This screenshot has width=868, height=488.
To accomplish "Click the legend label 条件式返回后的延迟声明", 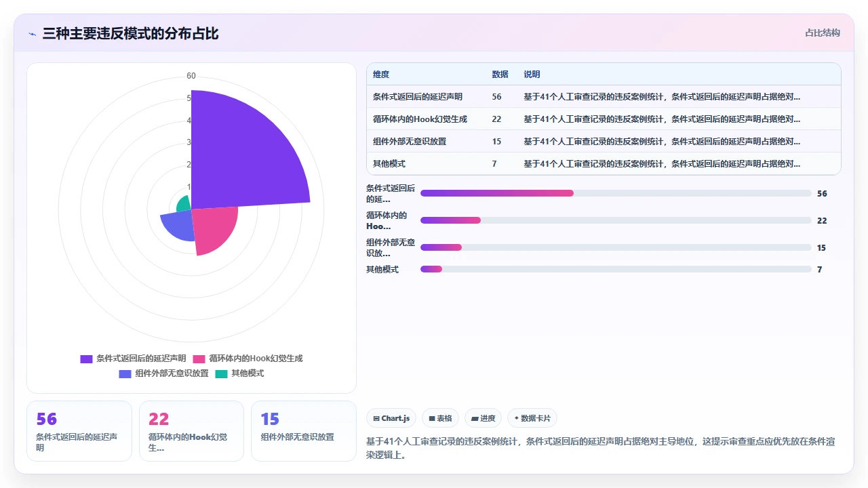I will (141, 359).
